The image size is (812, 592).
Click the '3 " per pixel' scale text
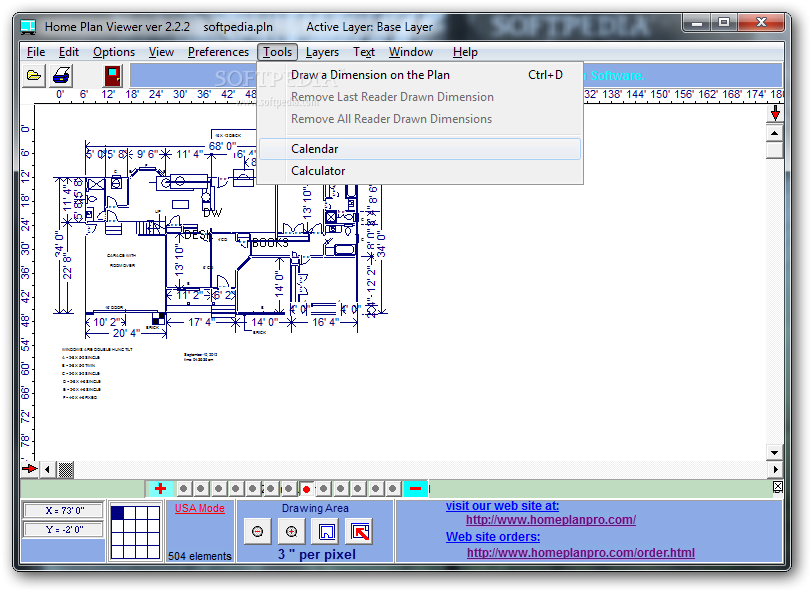click(316, 554)
